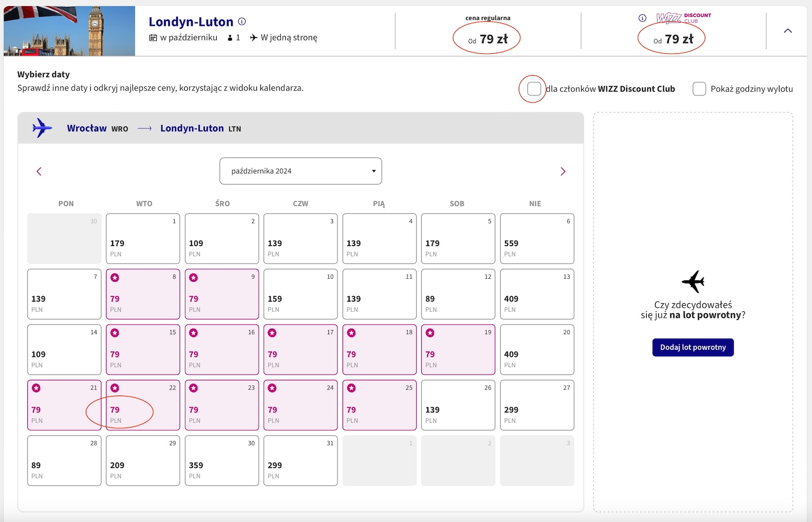Click info icon beside WIZZ Discount Club logo
The image size is (812, 522).
pos(642,18)
